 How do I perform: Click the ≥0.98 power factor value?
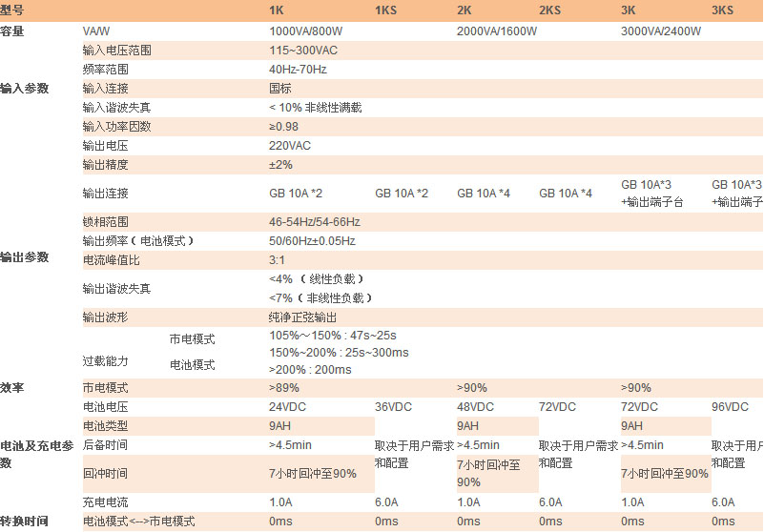point(283,127)
